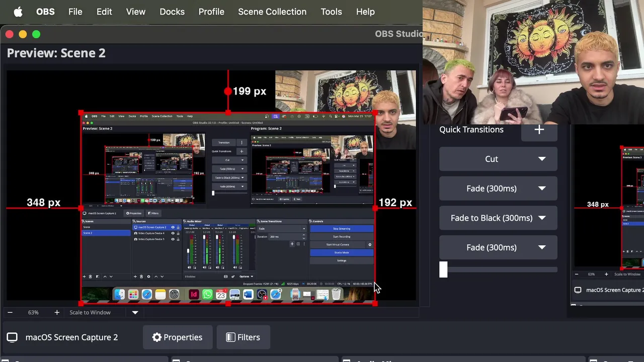Open the Edit menu

point(104,12)
